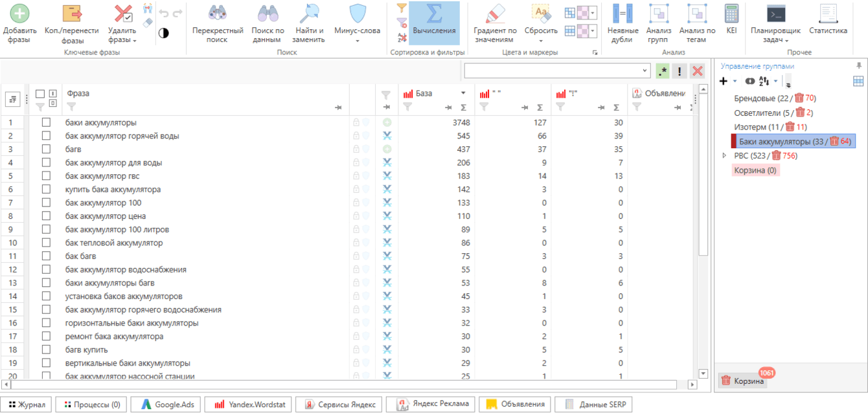This screenshot has height=413, width=868.
Task: Tick checkbox for бак аккумулятор гвс
Action: (x=46, y=176)
